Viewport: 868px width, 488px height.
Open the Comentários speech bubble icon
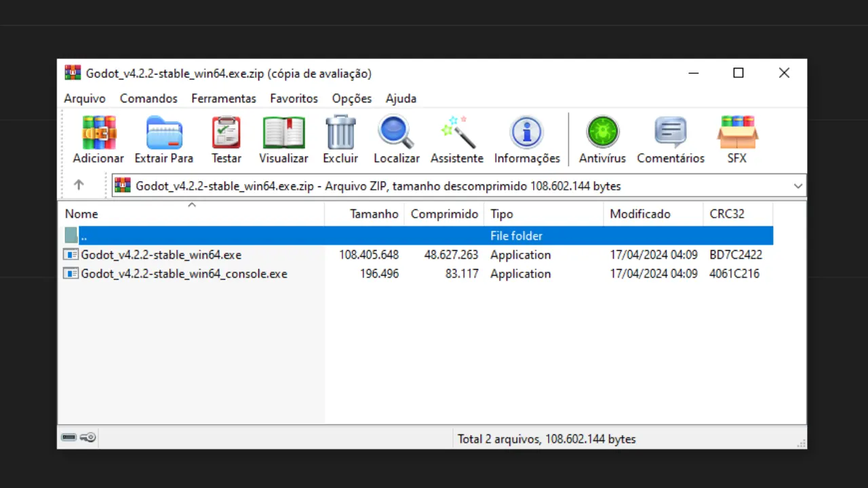(671, 132)
